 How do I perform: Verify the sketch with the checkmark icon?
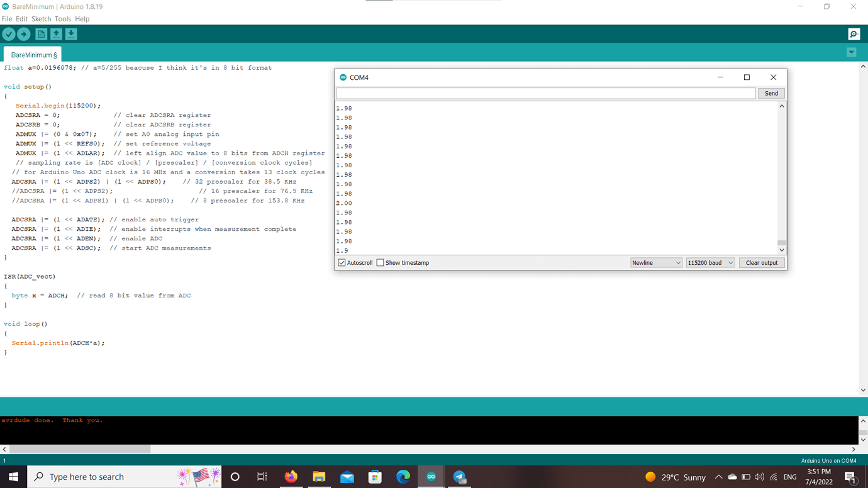(x=9, y=34)
